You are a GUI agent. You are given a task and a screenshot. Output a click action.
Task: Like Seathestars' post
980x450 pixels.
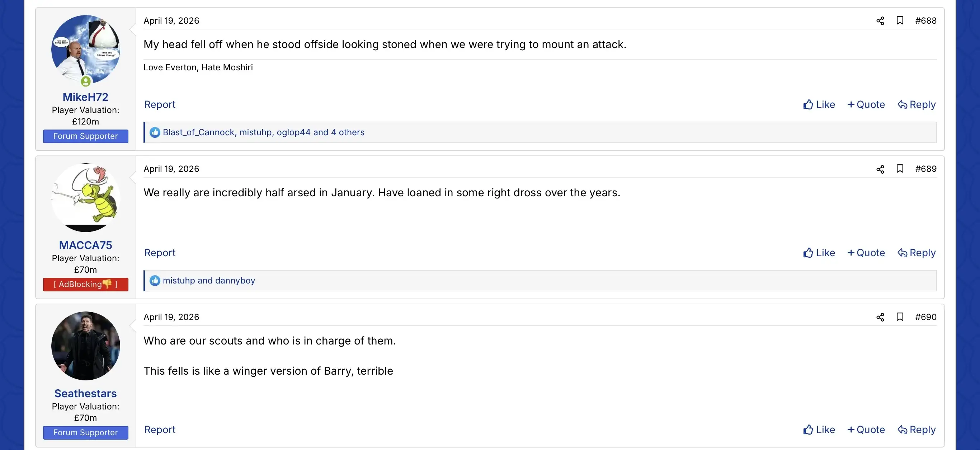819,430
